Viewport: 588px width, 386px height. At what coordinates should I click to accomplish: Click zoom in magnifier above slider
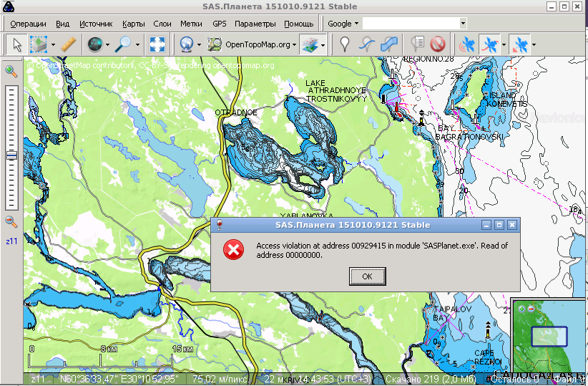point(11,71)
